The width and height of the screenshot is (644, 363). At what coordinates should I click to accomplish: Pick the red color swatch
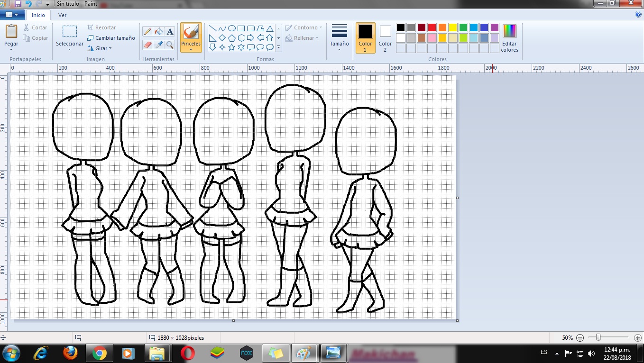point(432,27)
